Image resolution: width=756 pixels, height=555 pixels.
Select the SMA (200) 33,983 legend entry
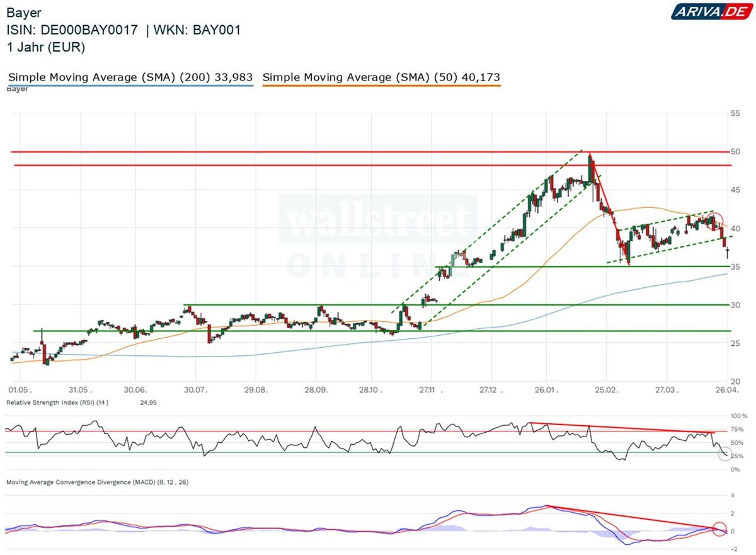point(130,77)
